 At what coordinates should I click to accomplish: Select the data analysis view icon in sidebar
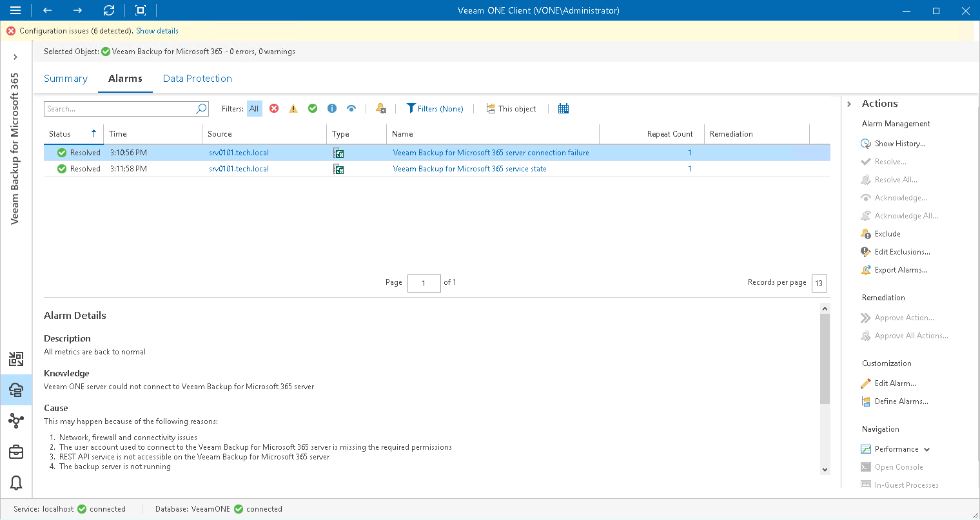point(16,359)
